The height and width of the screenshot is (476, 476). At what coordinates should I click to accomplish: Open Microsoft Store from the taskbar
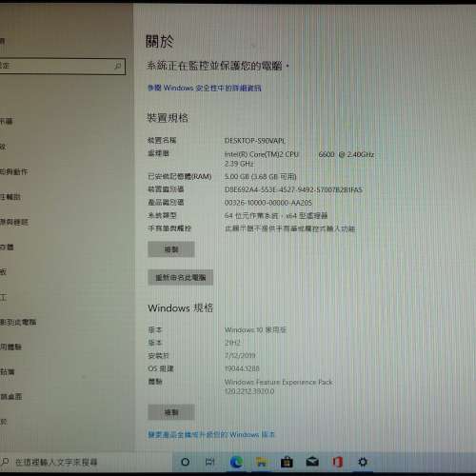tap(287, 462)
